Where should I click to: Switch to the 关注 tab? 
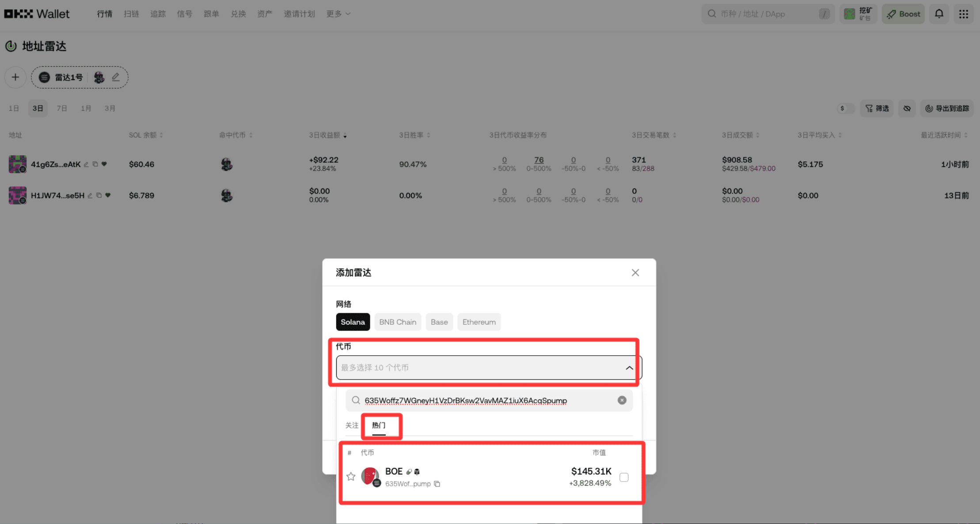click(352, 425)
